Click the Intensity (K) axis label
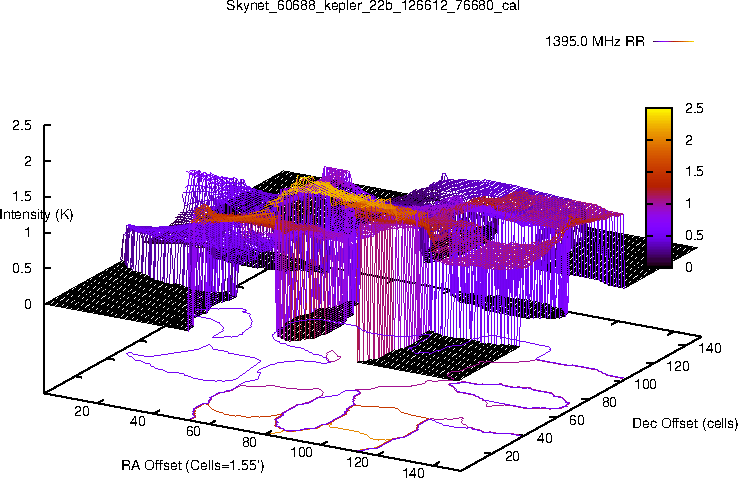Viewport: 738px width, 478px height. 37,215
